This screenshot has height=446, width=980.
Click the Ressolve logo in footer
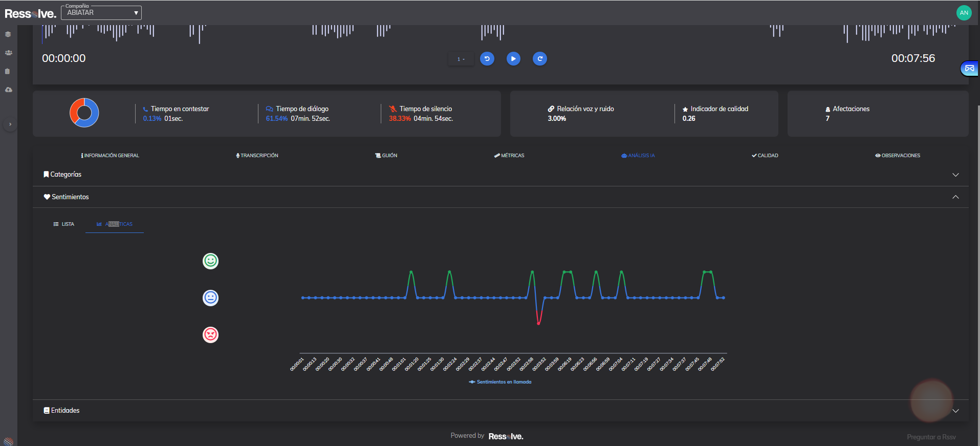506,436
